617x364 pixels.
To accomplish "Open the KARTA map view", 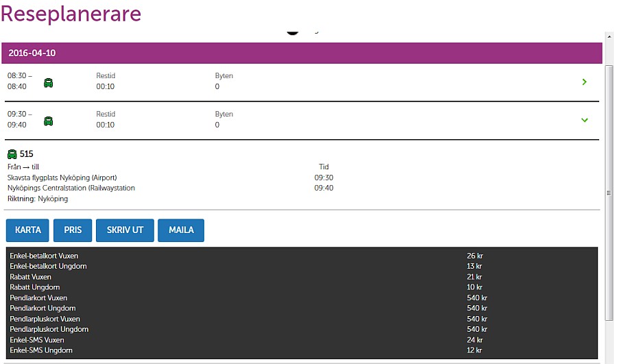I will click(27, 230).
